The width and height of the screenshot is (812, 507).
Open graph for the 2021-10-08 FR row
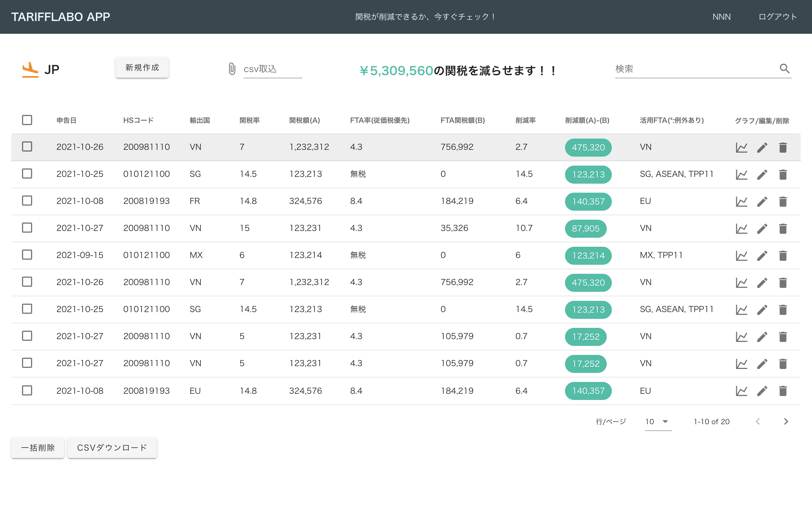(x=741, y=201)
